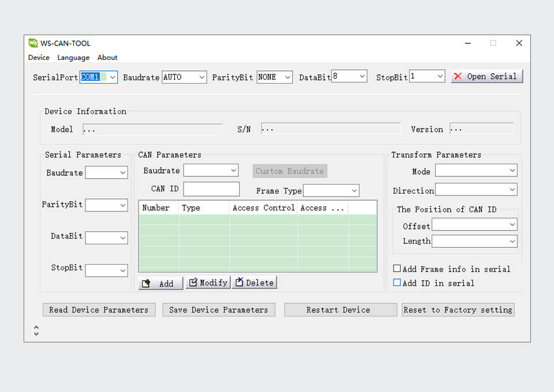Click Reset to Factory setting button
This screenshot has width=554, height=392.
click(458, 310)
